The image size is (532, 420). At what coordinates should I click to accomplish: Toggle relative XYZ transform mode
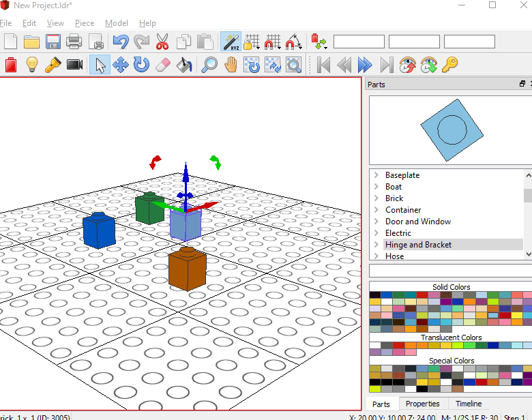231,42
